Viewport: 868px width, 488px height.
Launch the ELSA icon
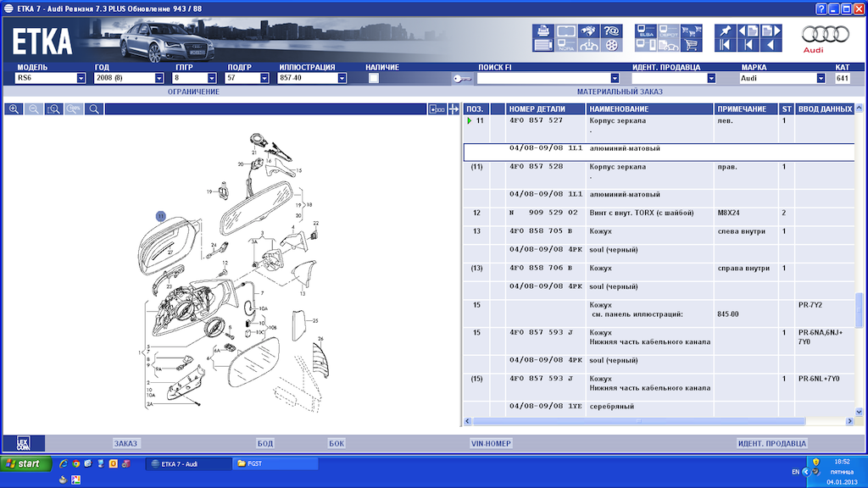click(645, 30)
